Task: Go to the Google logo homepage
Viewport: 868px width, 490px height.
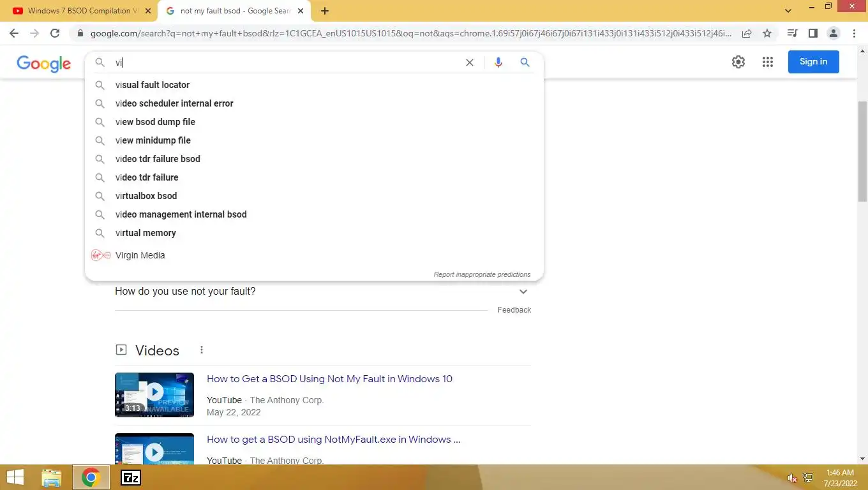Action: click(43, 63)
